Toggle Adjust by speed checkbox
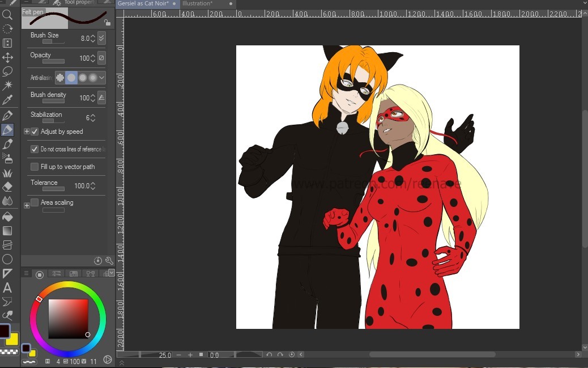 tap(35, 132)
